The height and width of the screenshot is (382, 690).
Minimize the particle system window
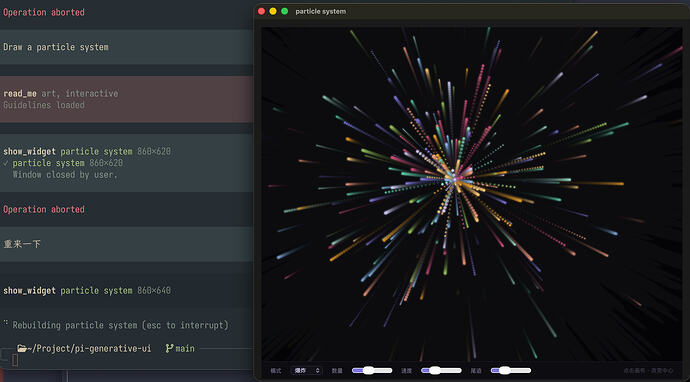point(273,11)
